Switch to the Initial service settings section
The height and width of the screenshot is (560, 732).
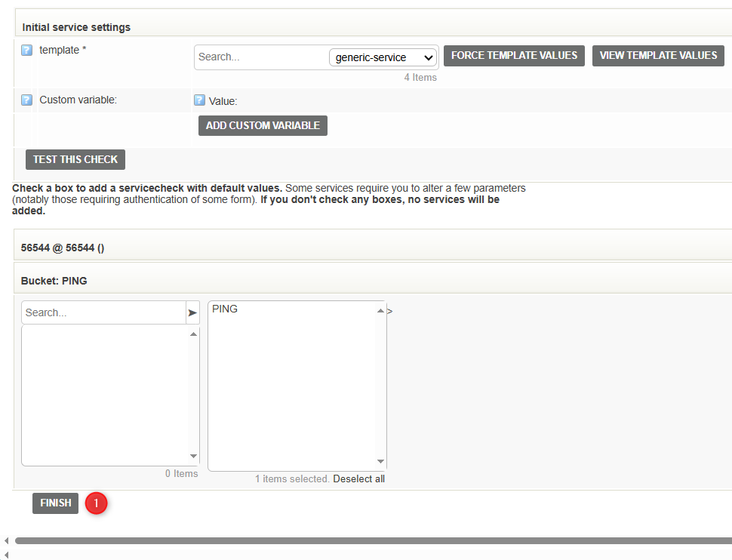pyautogui.click(x=75, y=27)
